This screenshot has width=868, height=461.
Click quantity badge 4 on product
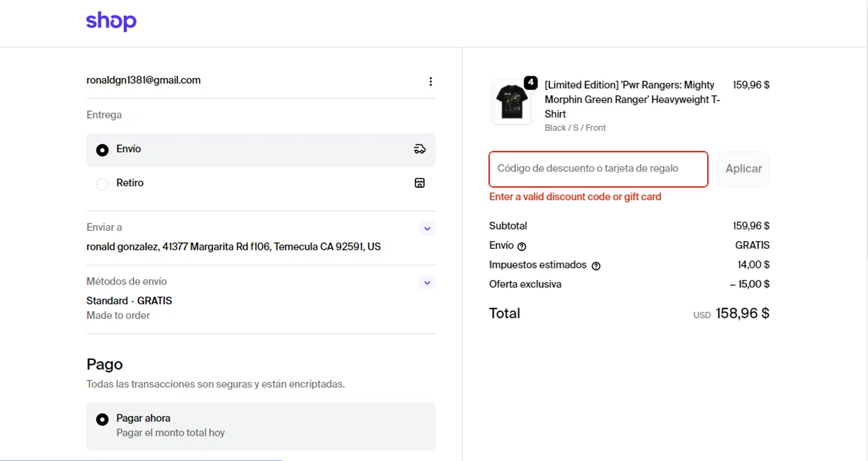pyautogui.click(x=531, y=83)
